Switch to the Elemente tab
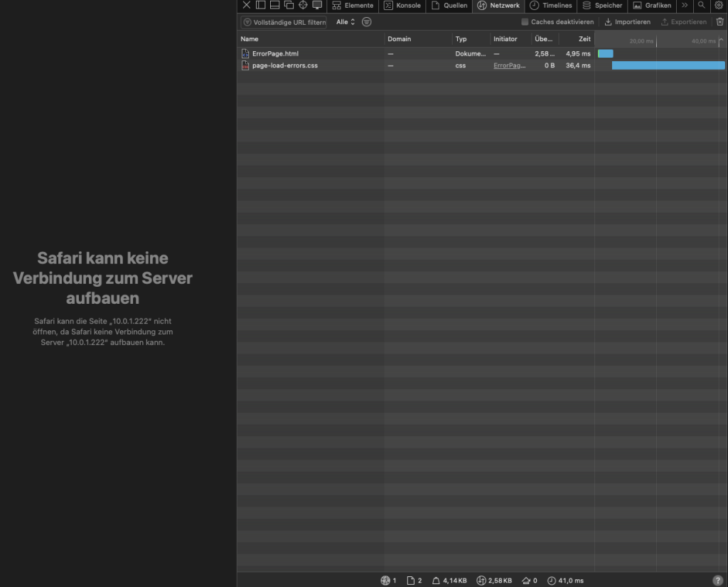728x587 pixels. click(353, 6)
